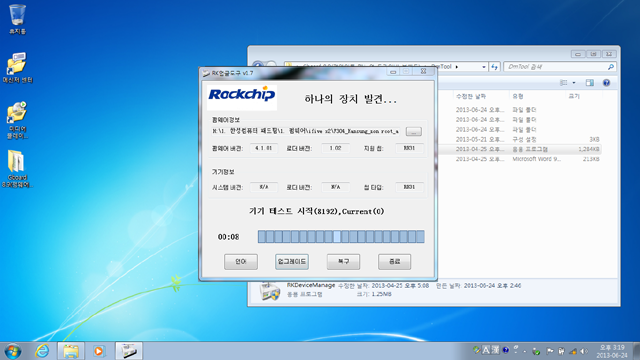Click the 언어 (Language) button
Screen dimensions: 640x360
(x=241, y=262)
